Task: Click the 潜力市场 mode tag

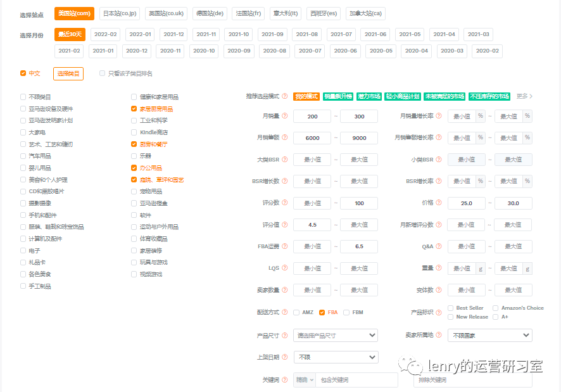Action: pyautogui.click(x=369, y=96)
